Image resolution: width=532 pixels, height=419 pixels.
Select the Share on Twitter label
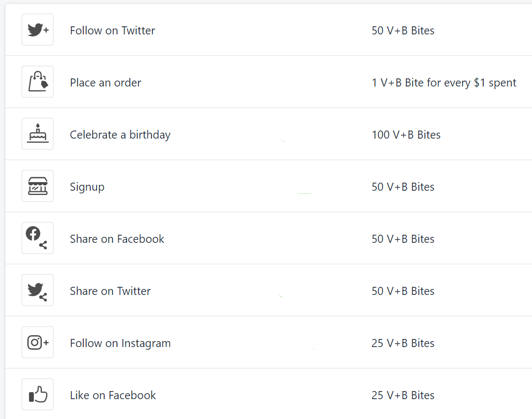pyautogui.click(x=110, y=291)
